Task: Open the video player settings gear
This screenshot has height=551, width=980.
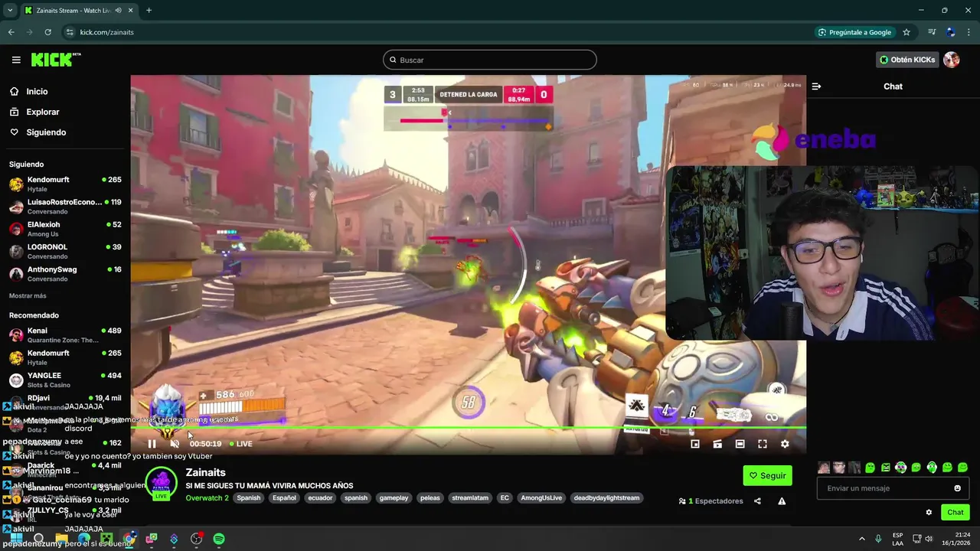Action: 785,444
